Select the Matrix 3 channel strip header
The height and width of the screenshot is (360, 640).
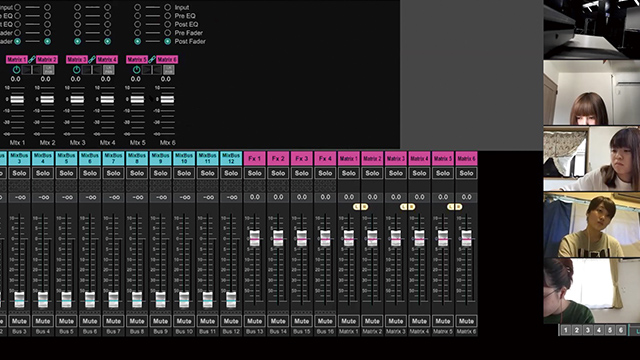(396, 158)
